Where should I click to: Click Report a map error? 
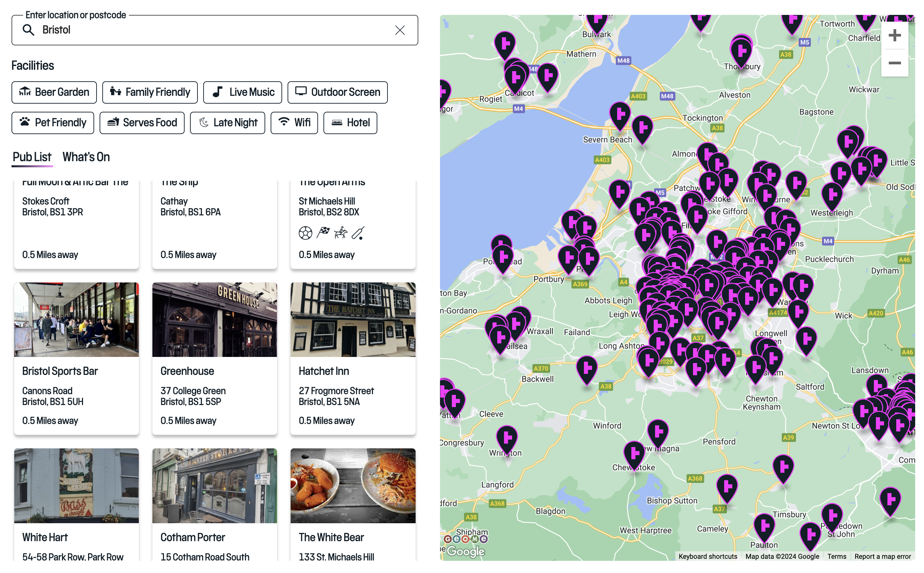point(883,556)
